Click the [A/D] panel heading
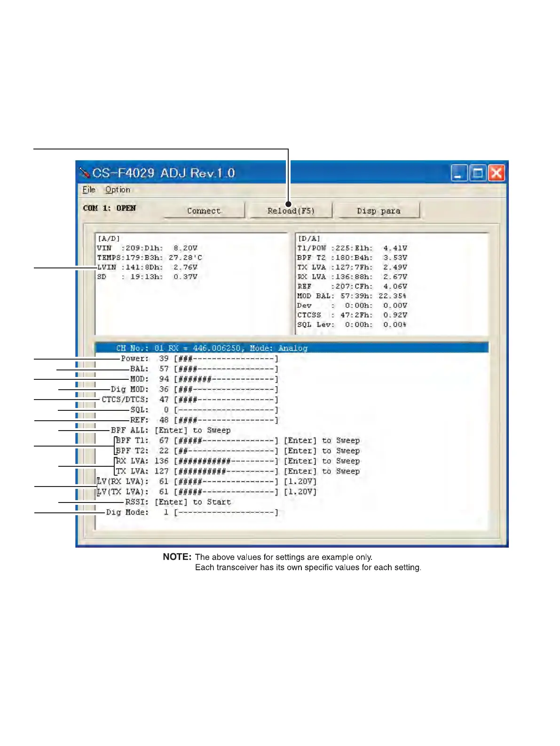 tap(109, 238)
